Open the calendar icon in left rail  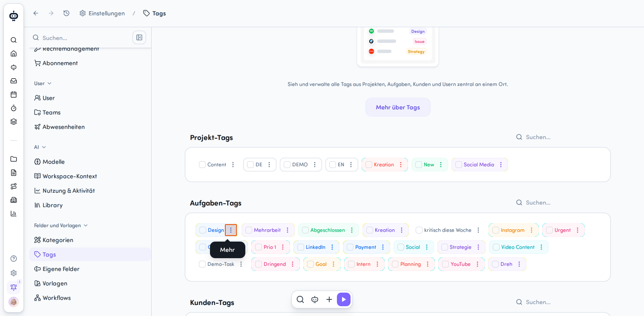click(14, 94)
